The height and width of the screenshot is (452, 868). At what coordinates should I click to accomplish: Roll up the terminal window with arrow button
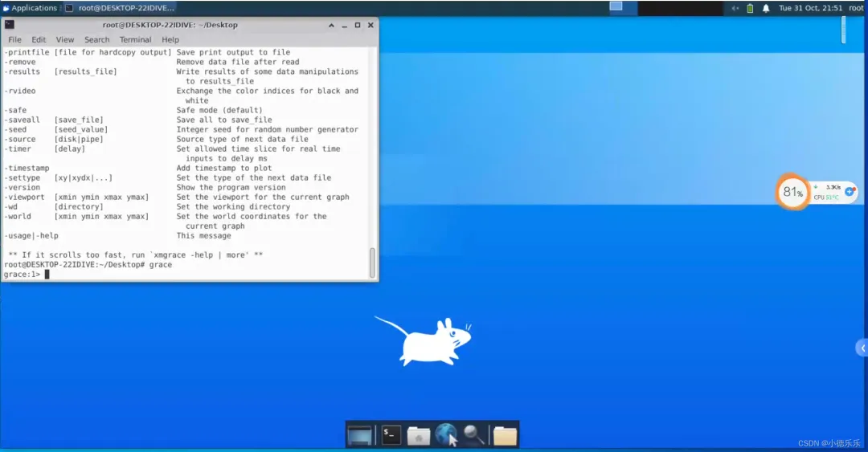click(x=331, y=26)
